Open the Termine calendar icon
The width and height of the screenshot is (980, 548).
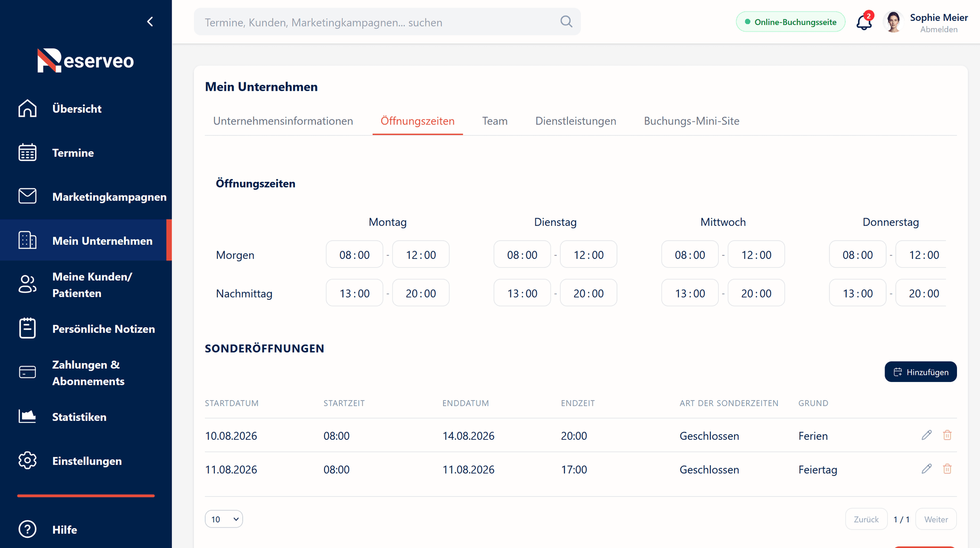[x=28, y=152]
